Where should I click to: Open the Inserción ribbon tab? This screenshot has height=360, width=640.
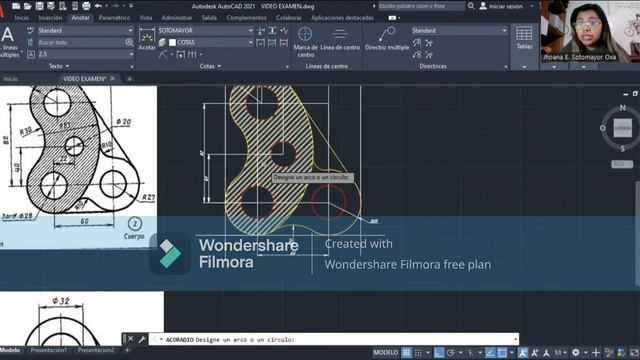point(50,18)
